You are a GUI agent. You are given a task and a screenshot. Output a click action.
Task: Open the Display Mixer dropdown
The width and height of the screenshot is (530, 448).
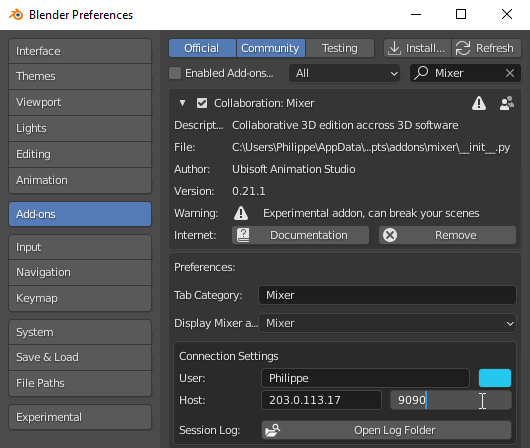[x=387, y=323]
